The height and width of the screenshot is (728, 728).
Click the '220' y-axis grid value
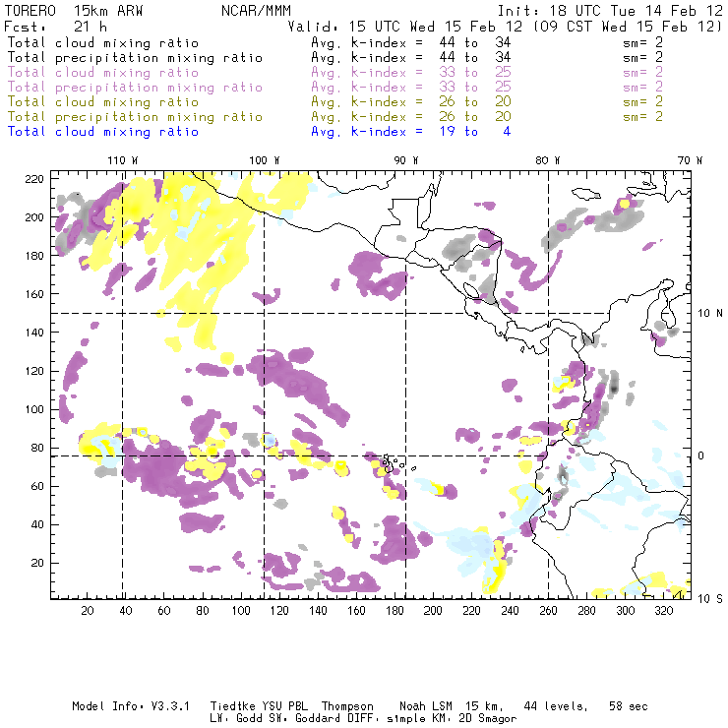34,179
